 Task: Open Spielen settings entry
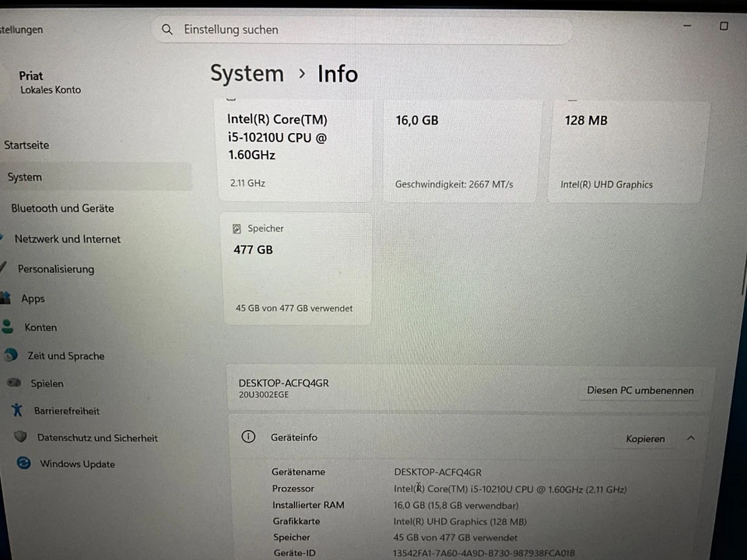click(x=47, y=383)
